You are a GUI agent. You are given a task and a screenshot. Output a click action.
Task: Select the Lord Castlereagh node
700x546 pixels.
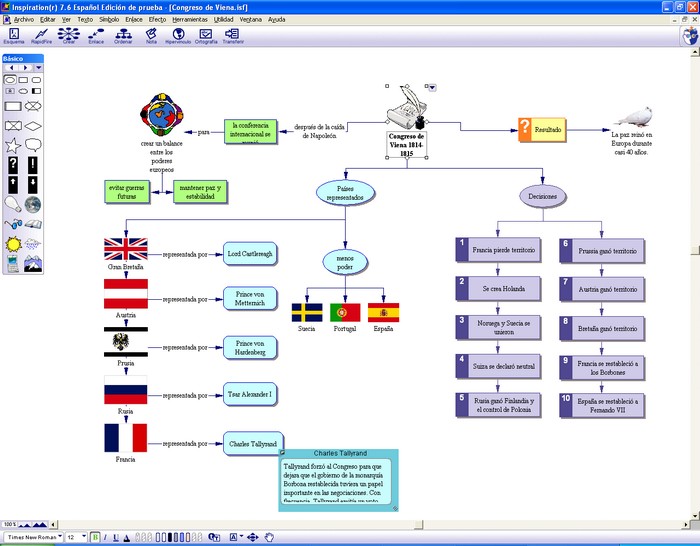(x=249, y=253)
